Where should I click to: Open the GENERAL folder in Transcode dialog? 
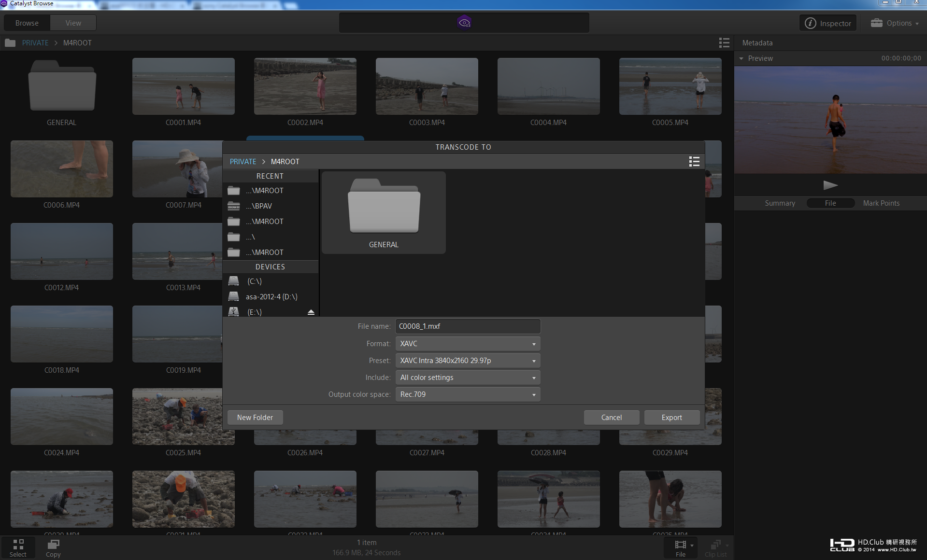[384, 212]
